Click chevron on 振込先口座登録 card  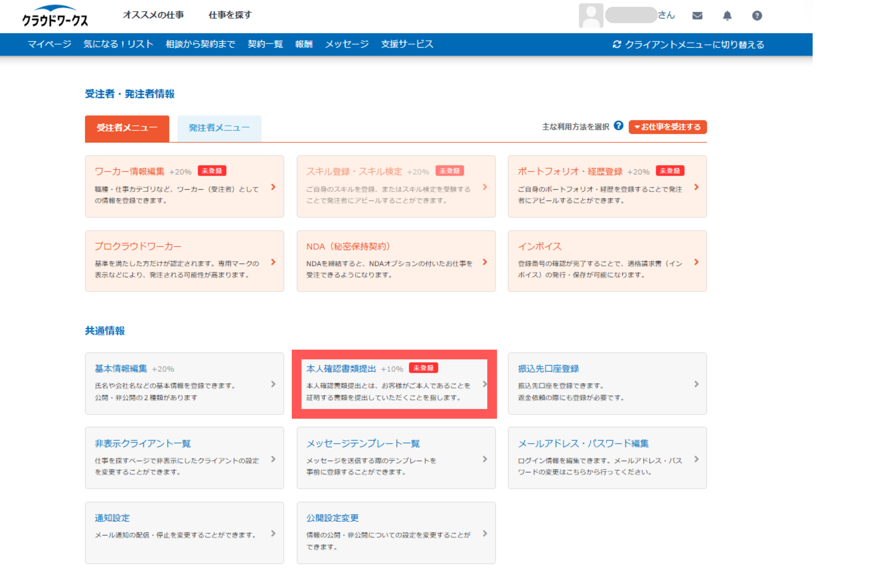click(696, 384)
